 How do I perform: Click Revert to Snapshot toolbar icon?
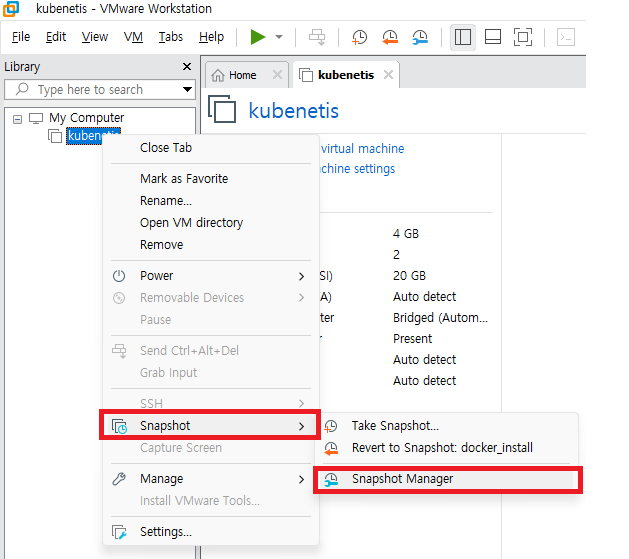[x=390, y=37]
